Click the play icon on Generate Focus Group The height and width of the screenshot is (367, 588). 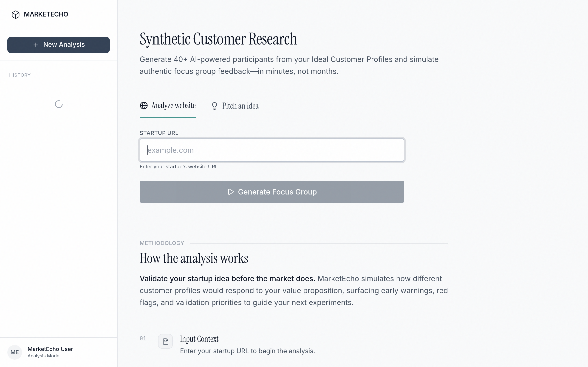231,192
